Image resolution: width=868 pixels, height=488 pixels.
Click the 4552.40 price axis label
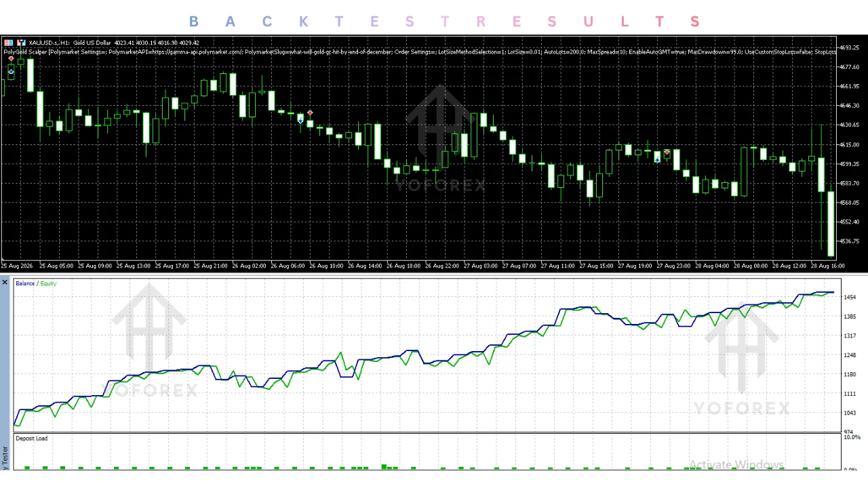point(850,222)
